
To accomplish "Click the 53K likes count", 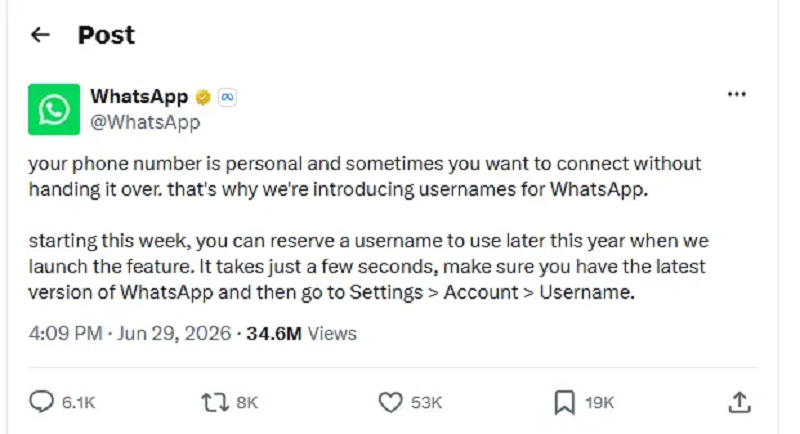I will click(x=426, y=403).
